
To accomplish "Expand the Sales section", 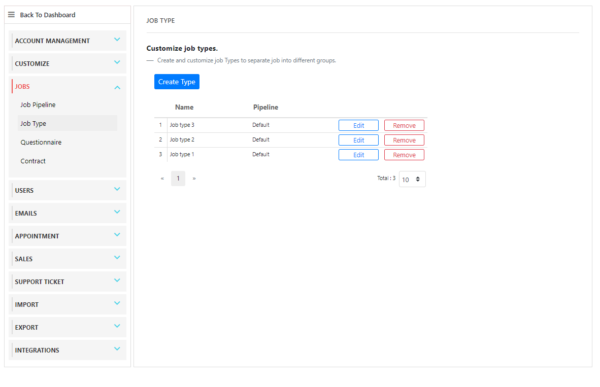I will click(67, 259).
